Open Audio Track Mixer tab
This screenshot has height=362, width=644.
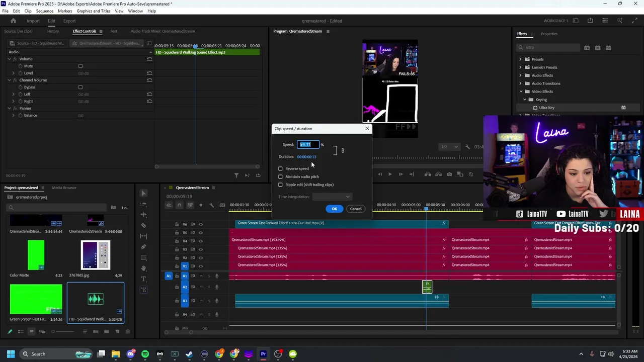coord(163,31)
